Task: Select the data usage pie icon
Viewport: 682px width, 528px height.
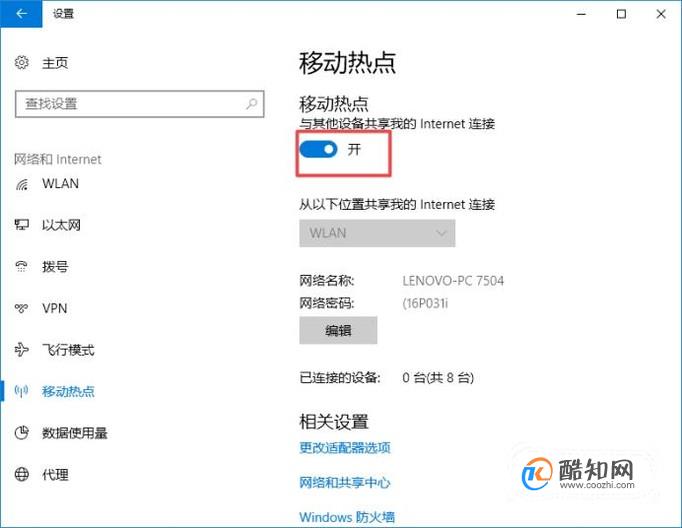Action: pos(22,432)
